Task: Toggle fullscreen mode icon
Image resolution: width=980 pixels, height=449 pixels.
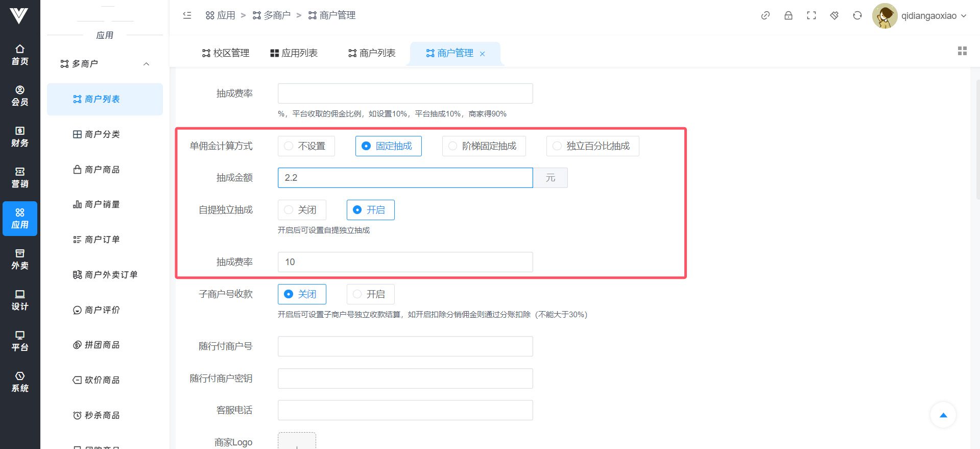Action: tap(811, 15)
